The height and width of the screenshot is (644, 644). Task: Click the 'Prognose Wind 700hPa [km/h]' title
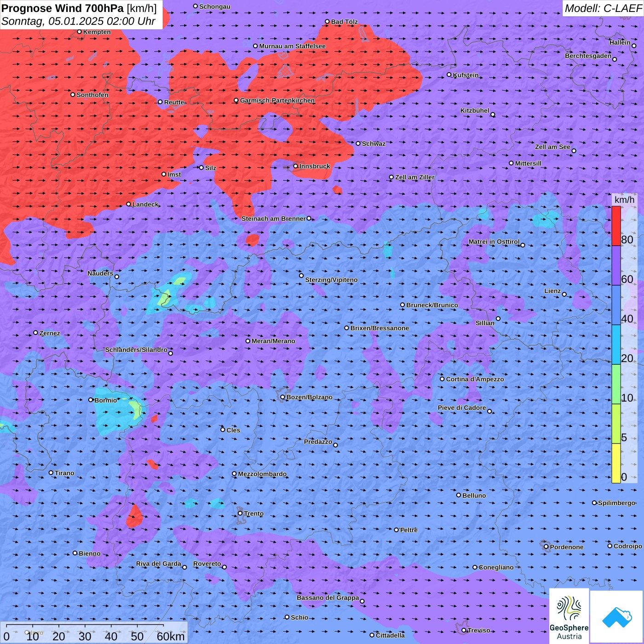[x=79, y=8]
